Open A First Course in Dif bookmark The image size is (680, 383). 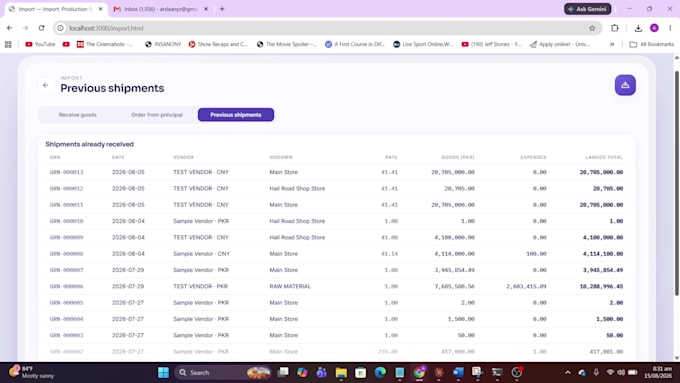355,44
